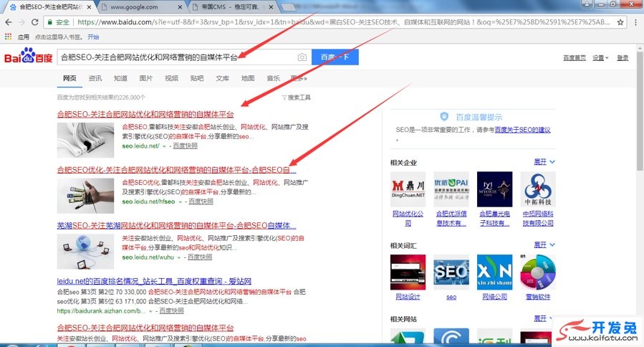Reload the page with refresh icon

pos(35,22)
